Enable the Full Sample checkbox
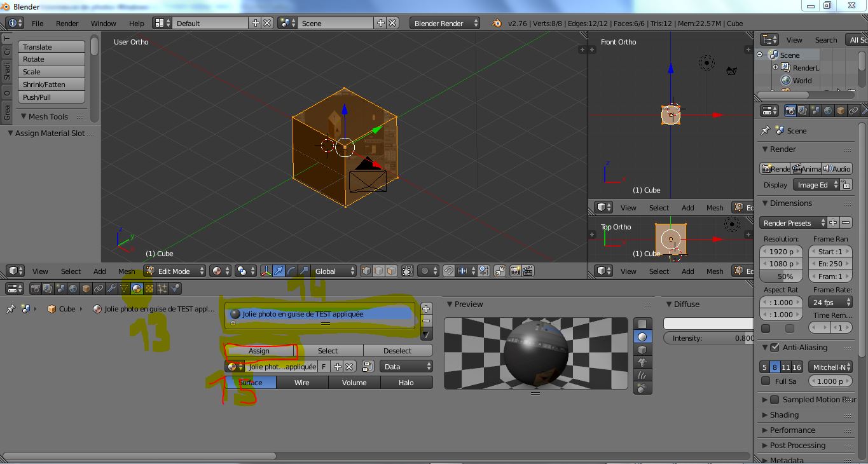The width and height of the screenshot is (868, 464). point(766,381)
